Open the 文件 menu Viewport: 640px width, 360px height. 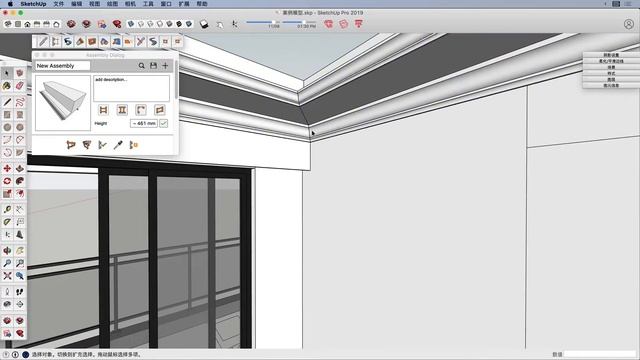[x=59, y=4]
